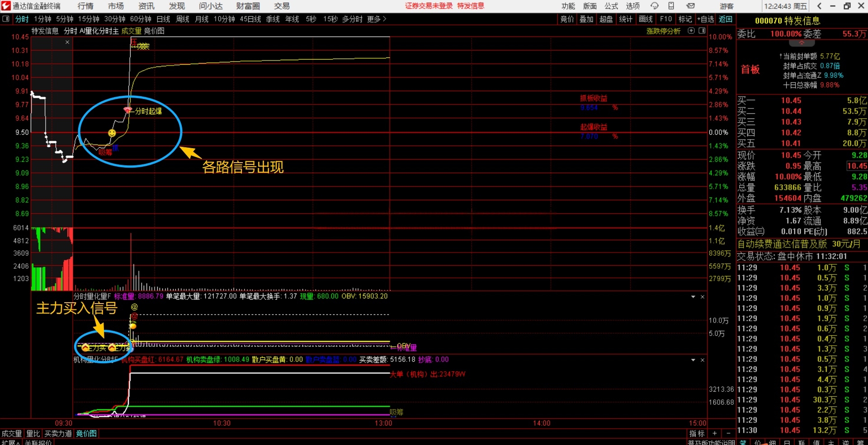Switch to the 量比 bottom tab
868x445 pixels.
pos(33,434)
